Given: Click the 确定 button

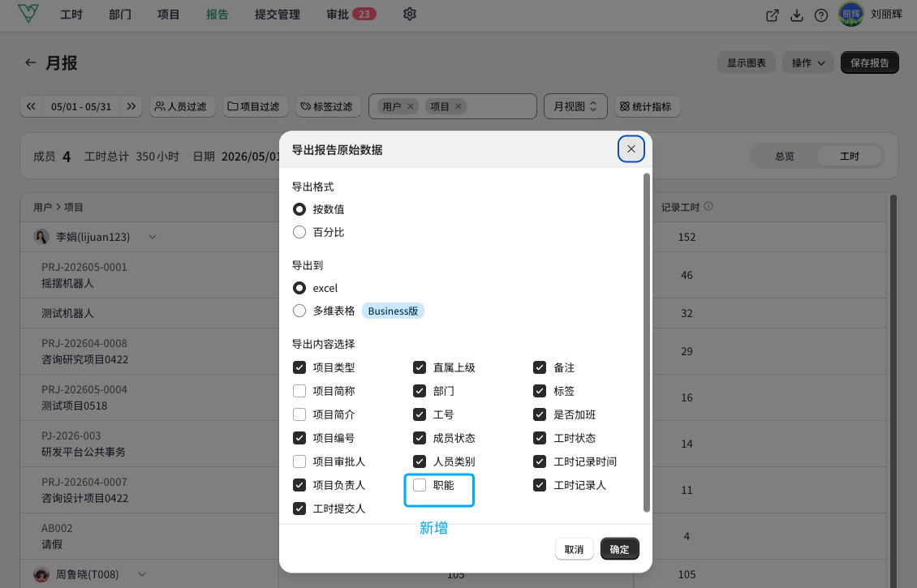Looking at the screenshot, I should [619, 549].
